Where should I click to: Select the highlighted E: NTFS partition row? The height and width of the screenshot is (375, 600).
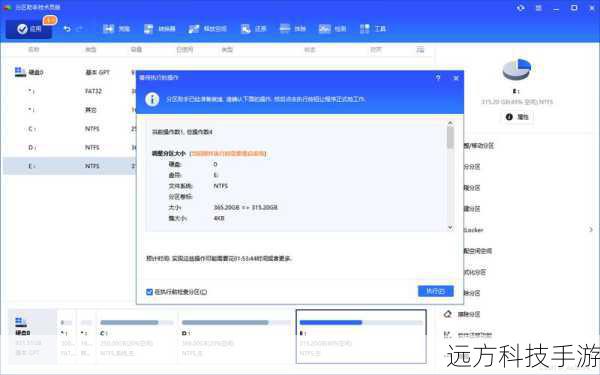(x=69, y=166)
